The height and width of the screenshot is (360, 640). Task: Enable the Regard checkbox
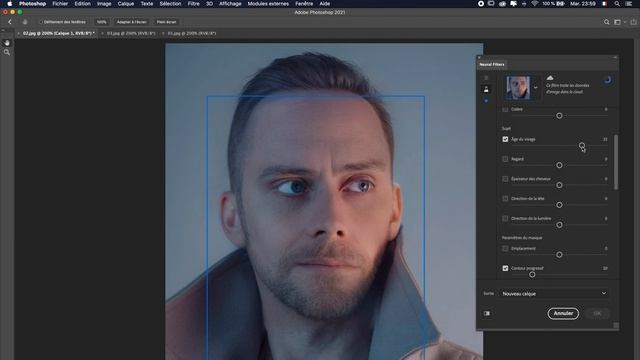point(505,159)
